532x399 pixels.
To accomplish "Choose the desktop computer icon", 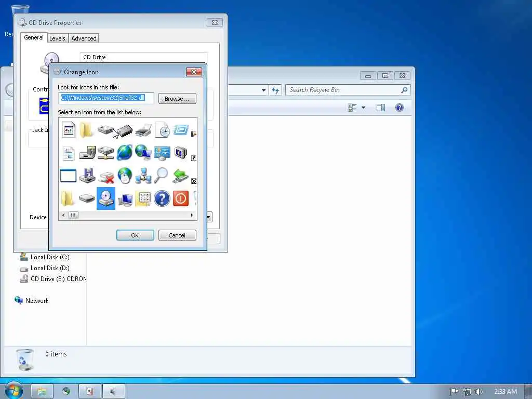I will tap(125, 199).
